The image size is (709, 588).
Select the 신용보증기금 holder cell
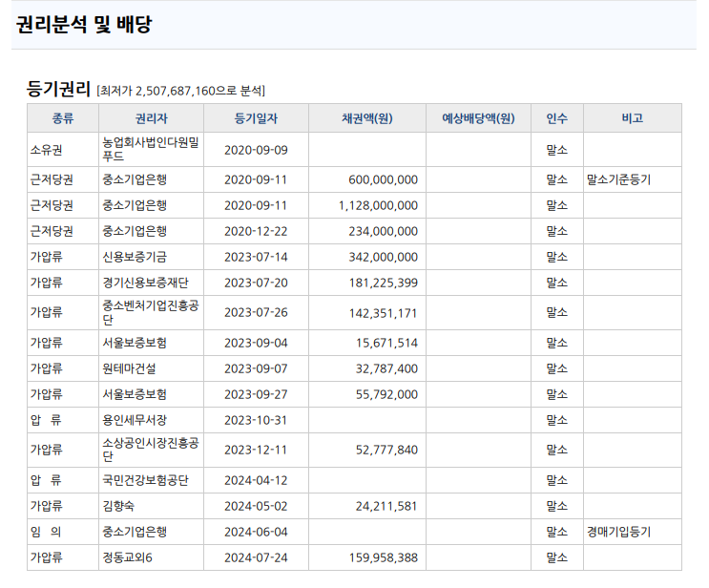pyautogui.click(x=151, y=257)
